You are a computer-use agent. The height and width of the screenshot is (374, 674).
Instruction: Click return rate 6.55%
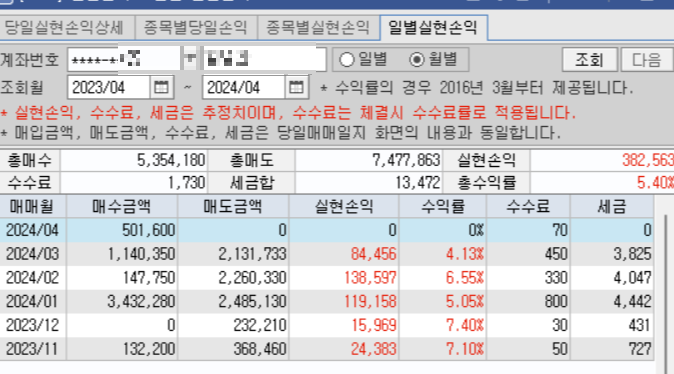point(465,277)
